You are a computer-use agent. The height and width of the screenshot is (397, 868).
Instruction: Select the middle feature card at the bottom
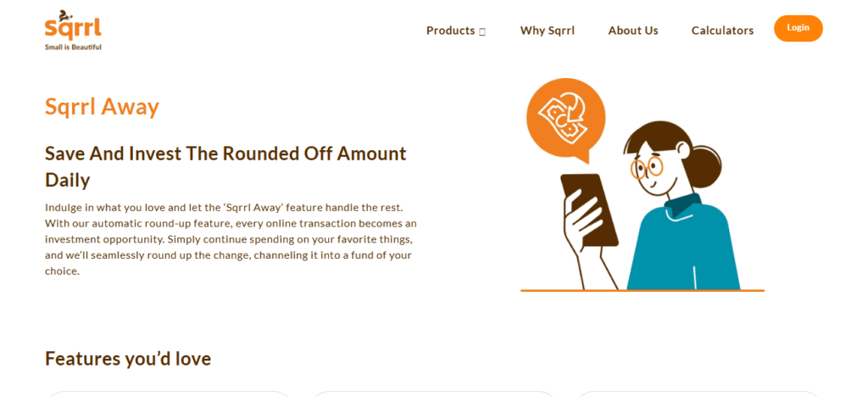[x=434, y=394]
